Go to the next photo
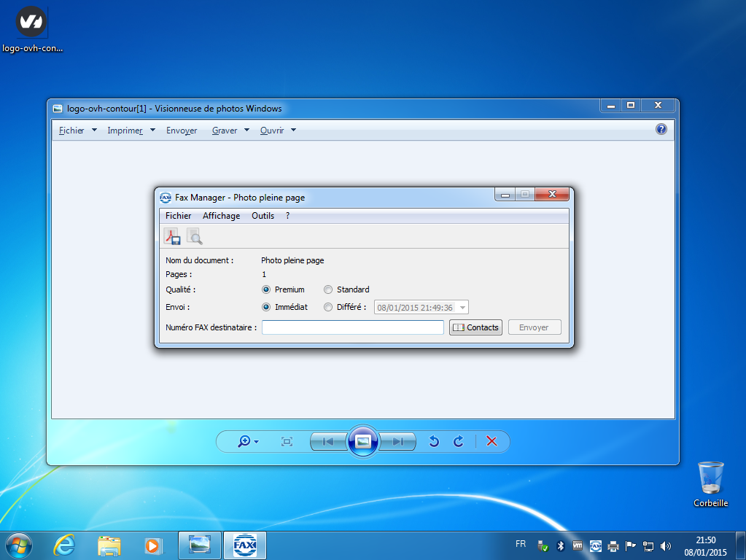This screenshot has height=560, width=746. tap(398, 441)
